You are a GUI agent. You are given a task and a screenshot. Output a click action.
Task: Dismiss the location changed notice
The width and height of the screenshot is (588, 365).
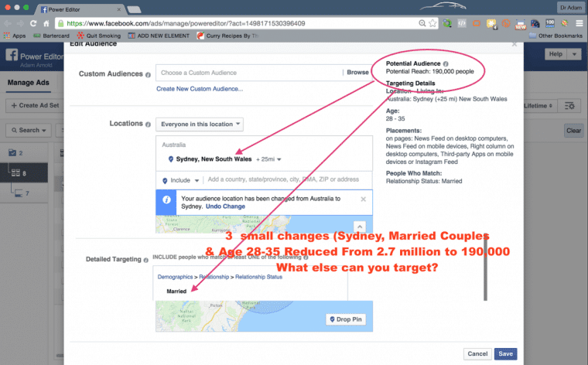tap(363, 199)
